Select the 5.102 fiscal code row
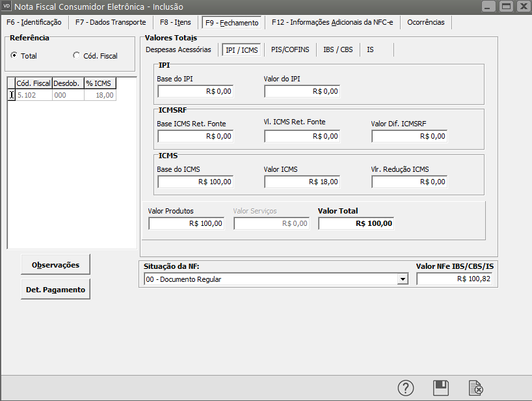The image size is (532, 401). 34,95
